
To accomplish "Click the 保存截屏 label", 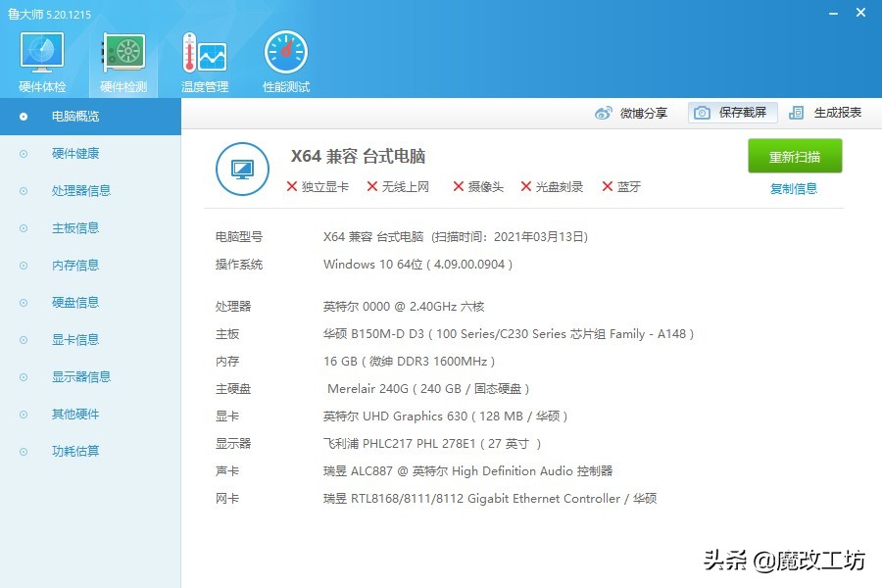I will tap(743, 113).
